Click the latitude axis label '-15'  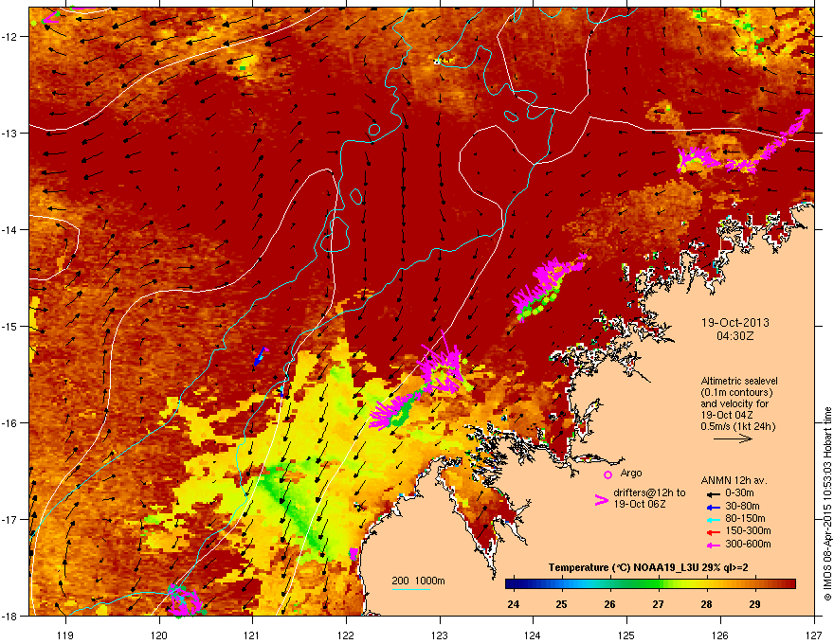(x=9, y=326)
